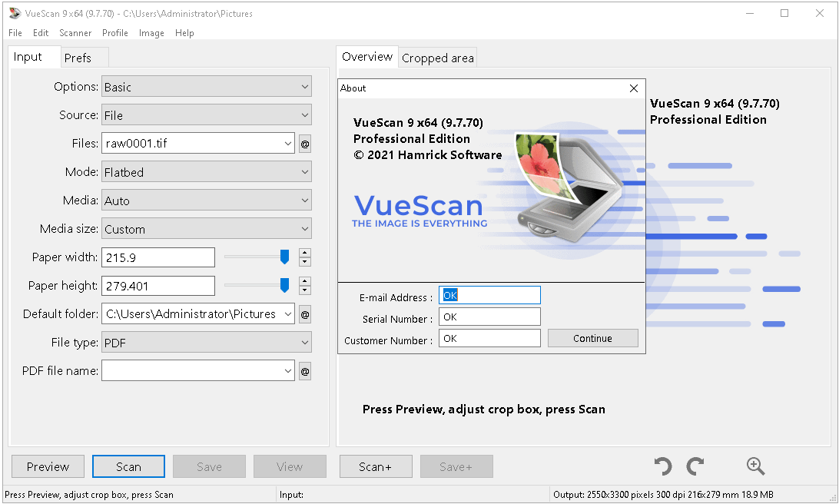Screen dimensions: 839x504
Task: Click the Scan+ button
Action: 376,466
